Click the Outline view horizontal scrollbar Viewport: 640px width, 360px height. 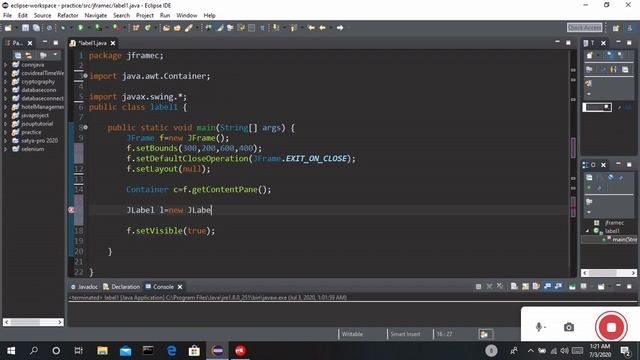(609, 273)
